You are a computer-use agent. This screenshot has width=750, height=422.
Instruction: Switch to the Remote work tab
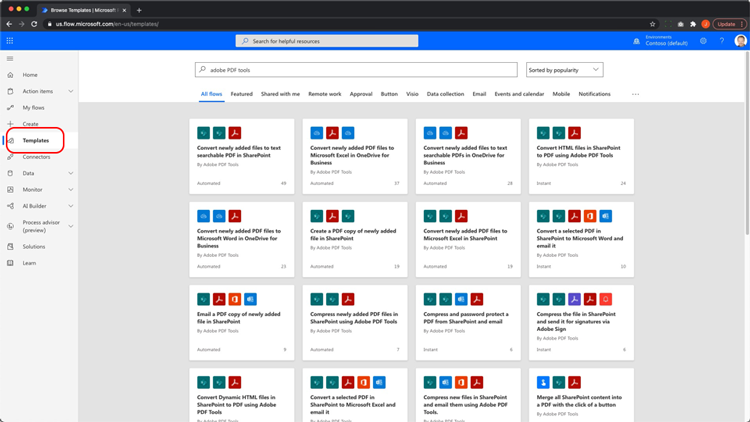click(325, 94)
